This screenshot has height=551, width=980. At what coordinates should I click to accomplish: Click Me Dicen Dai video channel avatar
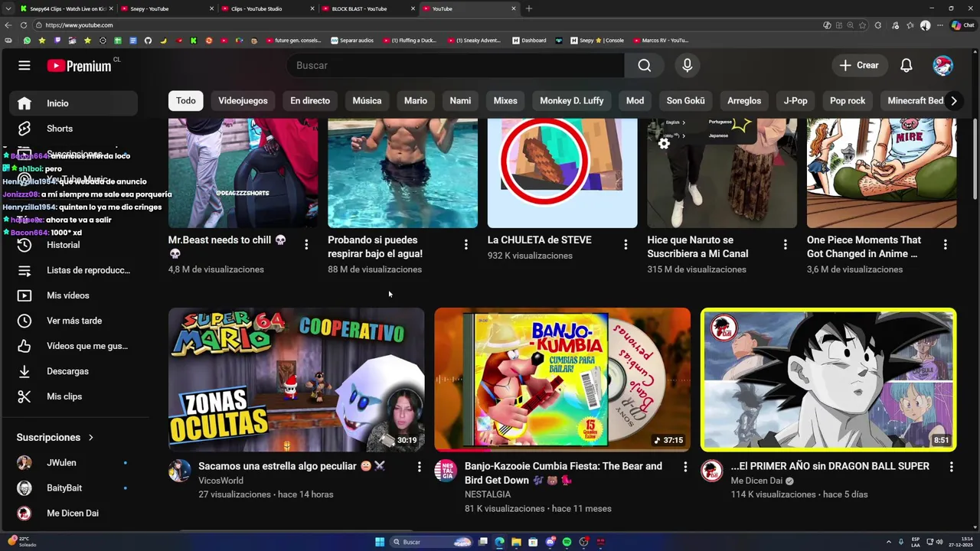pyautogui.click(x=712, y=471)
